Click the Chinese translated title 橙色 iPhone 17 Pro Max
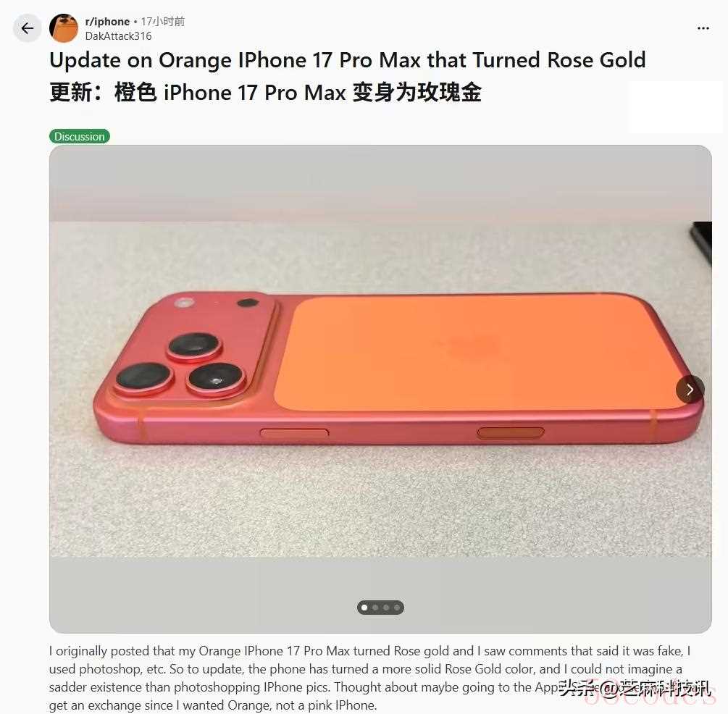This screenshot has width=728, height=714. pos(230,93)
